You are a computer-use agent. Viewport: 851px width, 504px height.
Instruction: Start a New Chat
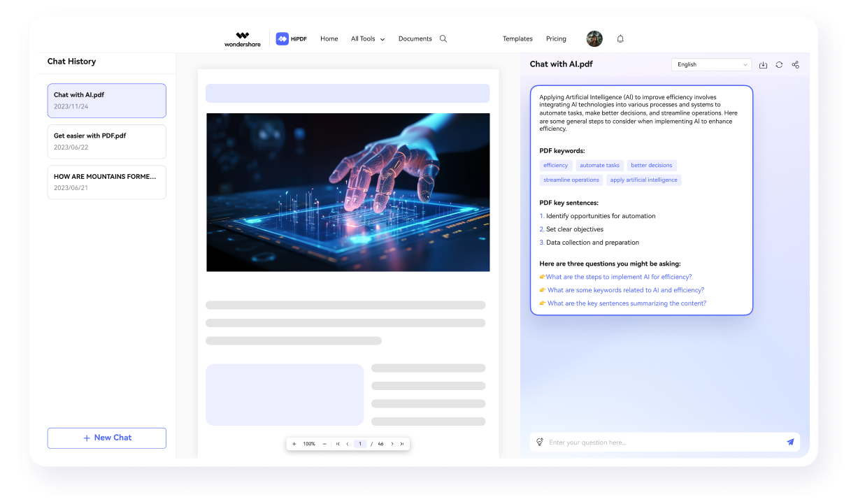click(x=106, y=438)
